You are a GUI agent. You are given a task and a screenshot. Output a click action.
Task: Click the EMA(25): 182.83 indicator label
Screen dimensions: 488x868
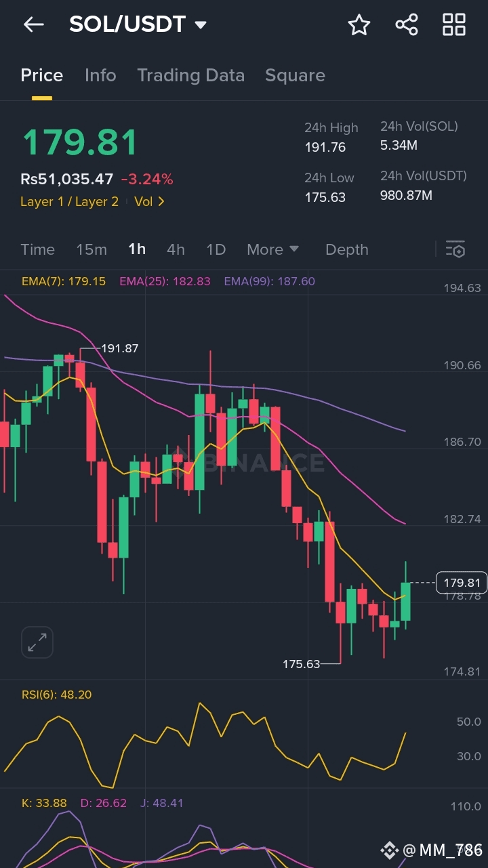(165, 281)
